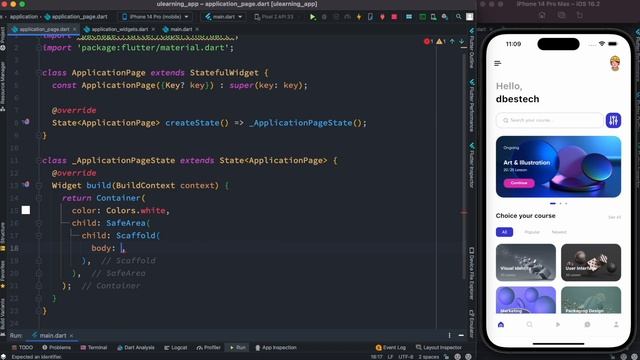The width and height of the screenshot is (640, 360).
Task: Open the main.dart run configuration dropdown
Action: [x=224, y=17]
